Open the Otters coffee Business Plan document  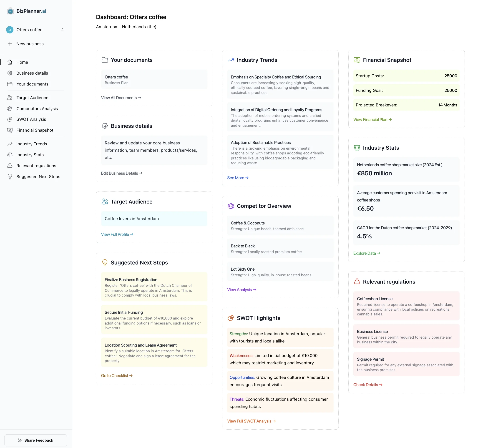pyautogui.click(x=154, y=79)
